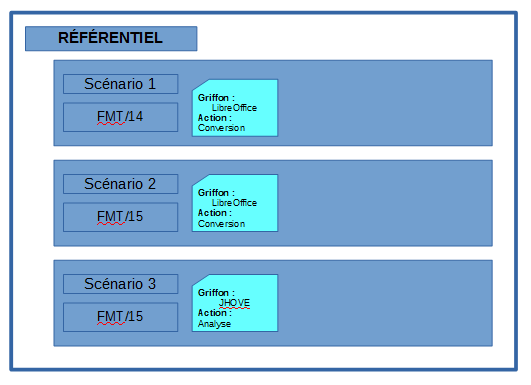This screenshot has width=531, height=385.
Task: Click the JHOVE text
Action: point(234,302)
